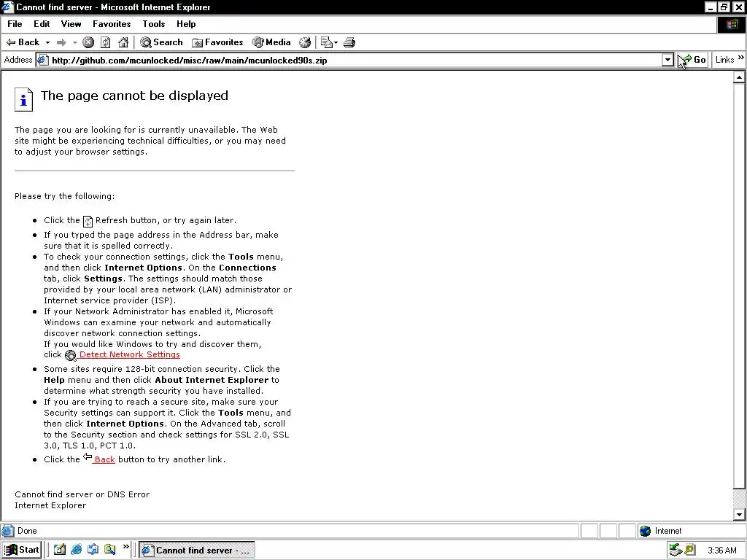Viewport: 747px width, 560px height.
Task: Click the 'Please try the following:' text
Action: [64, 196]
